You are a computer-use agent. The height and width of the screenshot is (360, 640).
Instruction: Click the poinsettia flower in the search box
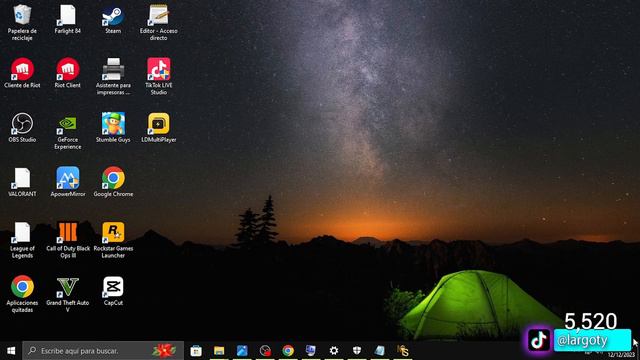pos(164,351)
